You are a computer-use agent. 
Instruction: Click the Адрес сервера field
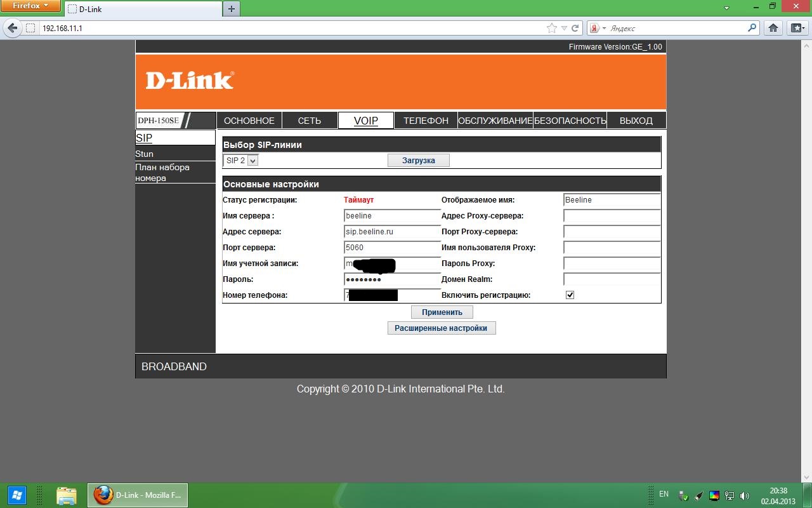pos(392,232)
